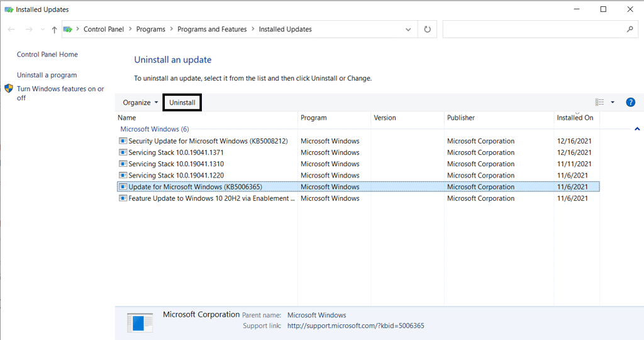The image size is (644, 340).
Task: Click the 12/16/2021 date of KB5008212
Action: (574, 141)
